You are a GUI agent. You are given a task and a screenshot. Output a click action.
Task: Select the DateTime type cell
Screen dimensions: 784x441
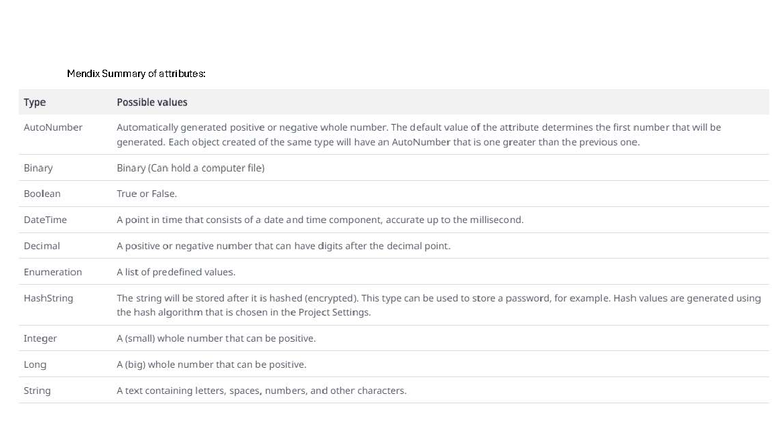coord(44,220)
